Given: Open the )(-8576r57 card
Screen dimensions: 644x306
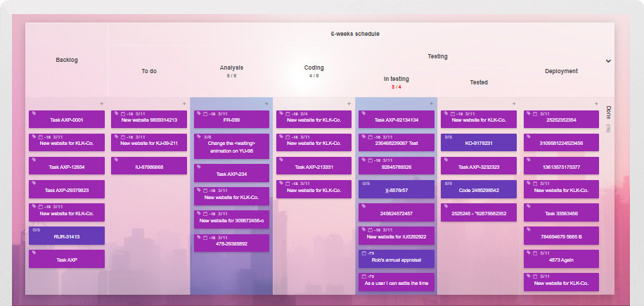Looking at the screenshot, I should (397, 189).
